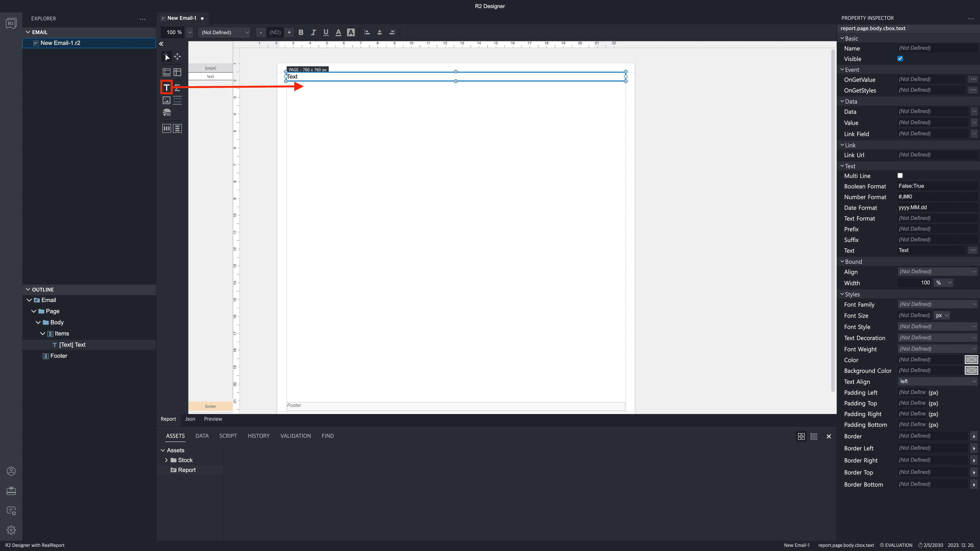Screen dimensions: 980x551
Task: Toggle the Visible checkbox
Action: tap(900, 59)
